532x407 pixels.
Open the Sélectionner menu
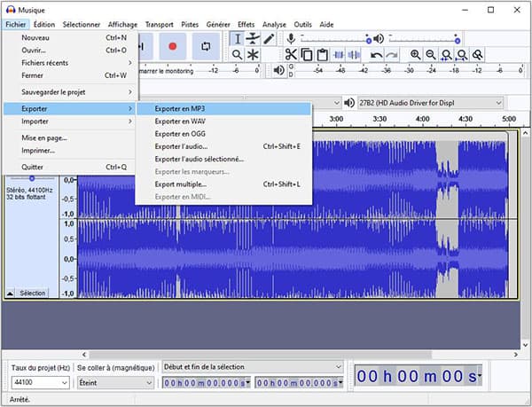tap(82, 25)
